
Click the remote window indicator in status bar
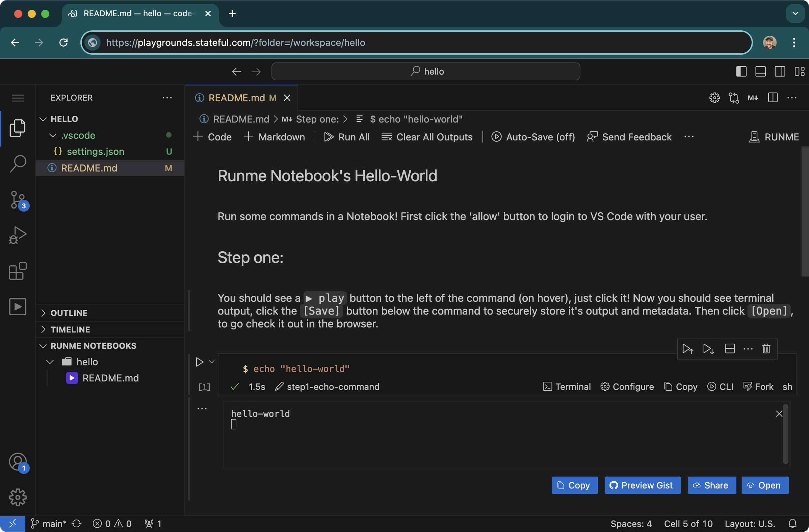[12, 524]
